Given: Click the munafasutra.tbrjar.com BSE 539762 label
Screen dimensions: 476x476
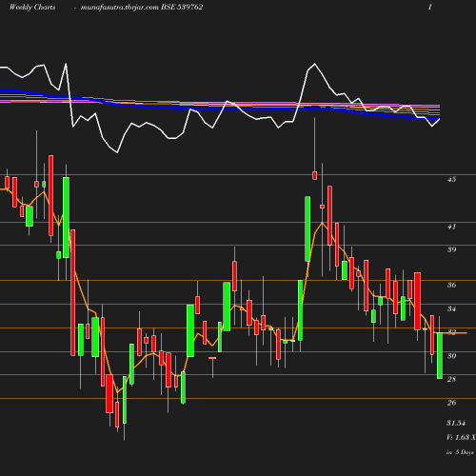Looking at the screenshot, I should (142, 7).
